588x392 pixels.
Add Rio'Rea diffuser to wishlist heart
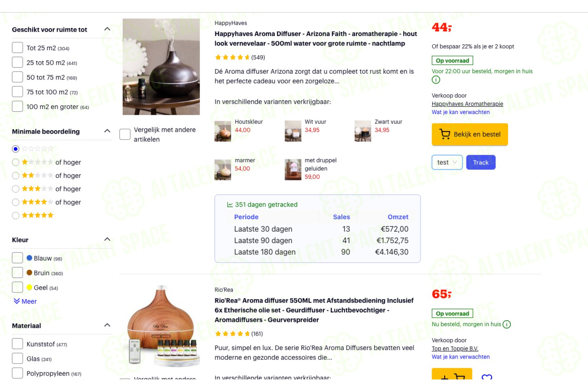pyautogui.click(x=487, y=377)
